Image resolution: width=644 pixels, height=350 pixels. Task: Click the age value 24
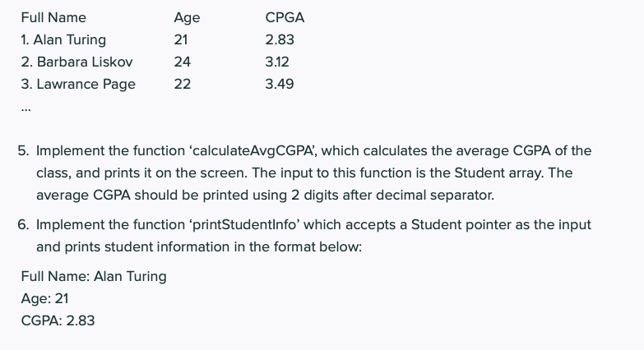pos(182,62)
